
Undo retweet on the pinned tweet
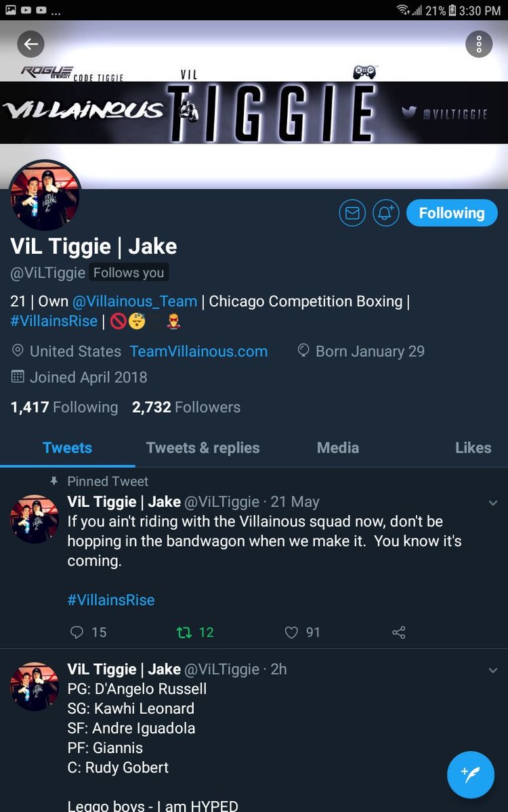195,632
